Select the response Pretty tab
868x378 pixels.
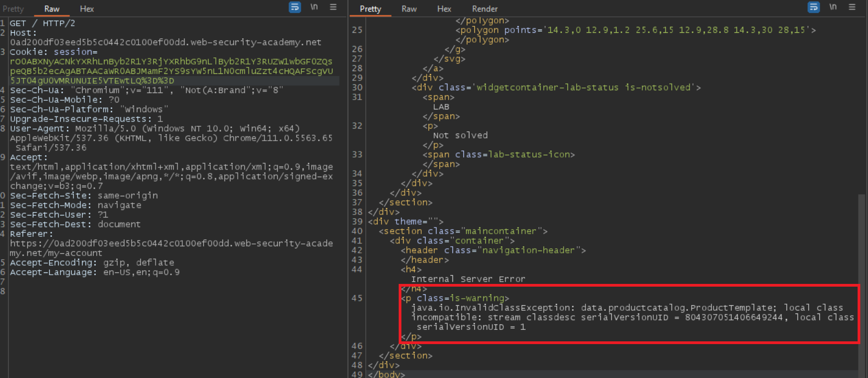pyautogui.click(x=370, y=9)
